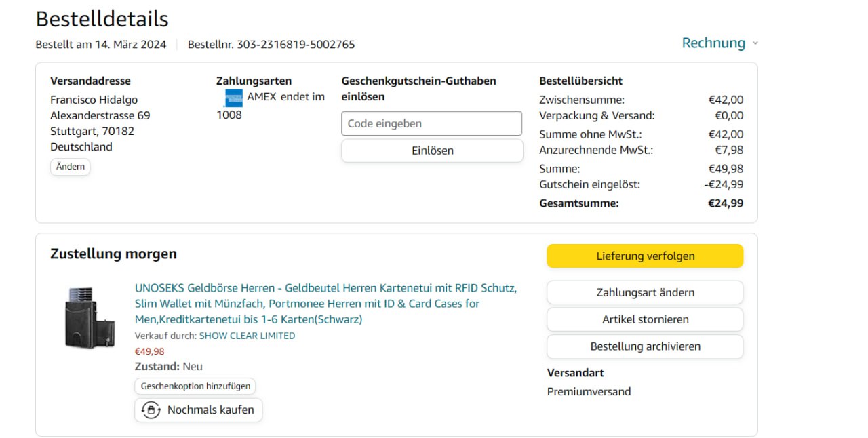Click the wallet product thumbnail image
Screen dimensions: 868x438
88,318
